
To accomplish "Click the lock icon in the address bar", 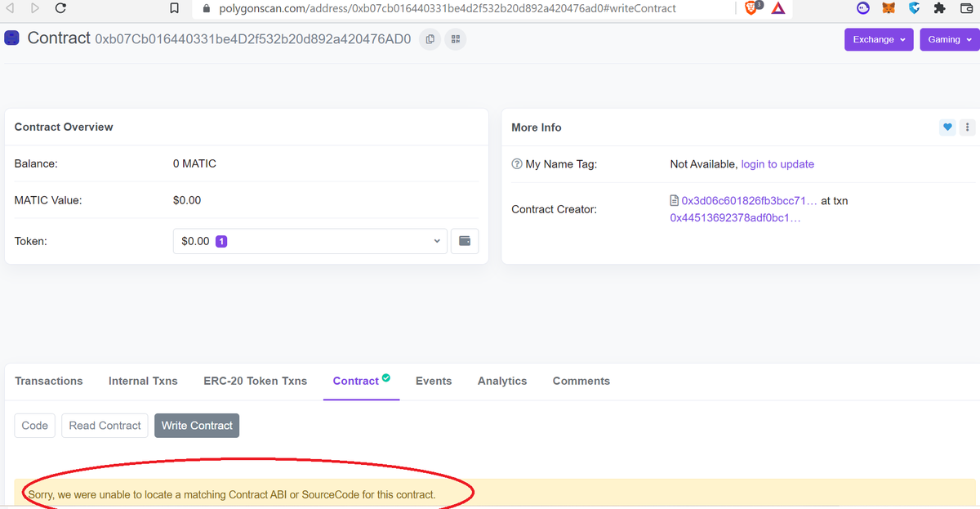I will point(205,9).
